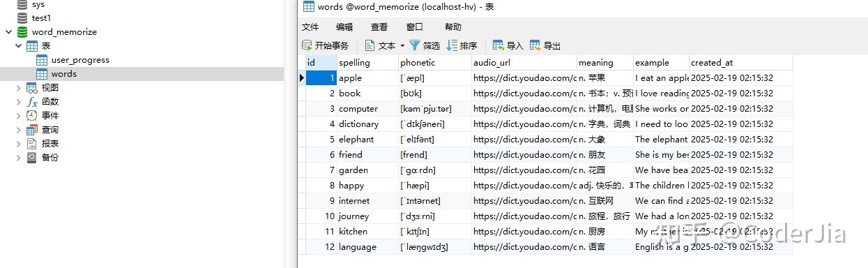Viewport: 868px width, 268px height.
Task: Expand the 函数 functions node
Action: pyautogui.click(x=19, y=102)
